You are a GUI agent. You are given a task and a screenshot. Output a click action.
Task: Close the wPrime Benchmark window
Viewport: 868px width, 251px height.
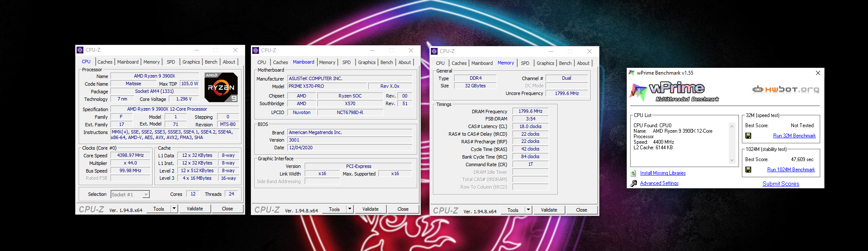(818, 73)
